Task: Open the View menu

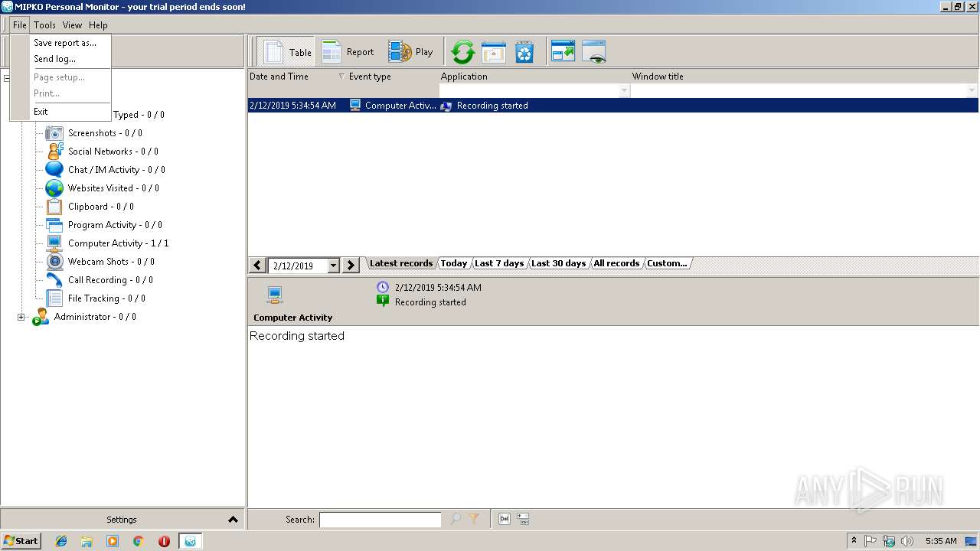Action: pos(72,25)
